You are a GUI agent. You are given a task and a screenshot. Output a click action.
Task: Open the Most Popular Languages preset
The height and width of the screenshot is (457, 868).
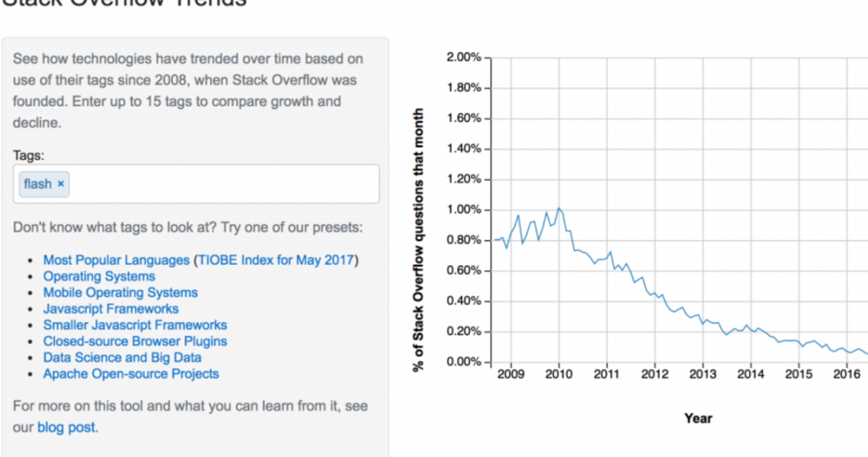coord(116,260)
